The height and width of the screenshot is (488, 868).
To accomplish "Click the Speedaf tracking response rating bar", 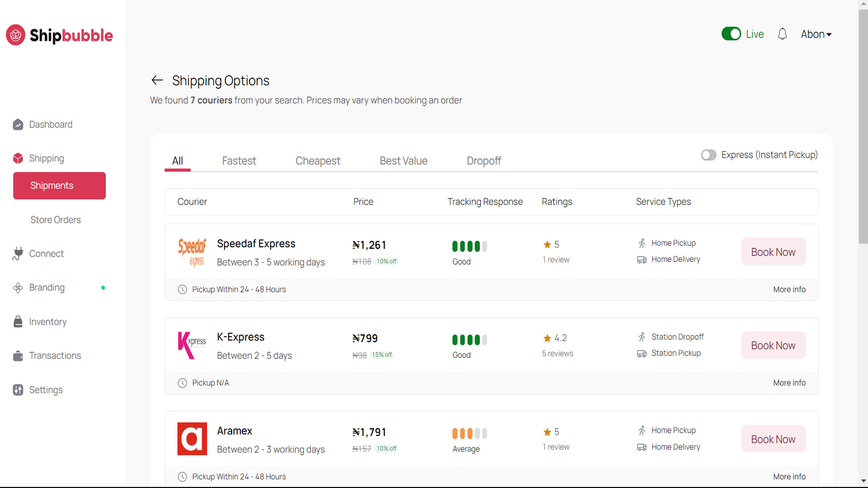I will click(x=469, y=246).
